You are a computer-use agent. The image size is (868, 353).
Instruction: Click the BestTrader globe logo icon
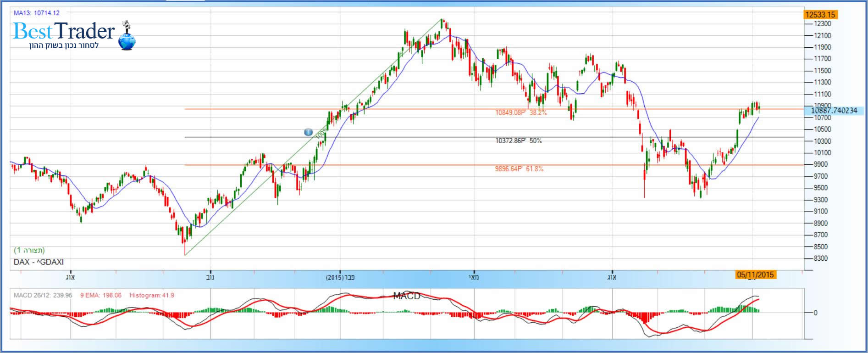pos(127,38)
